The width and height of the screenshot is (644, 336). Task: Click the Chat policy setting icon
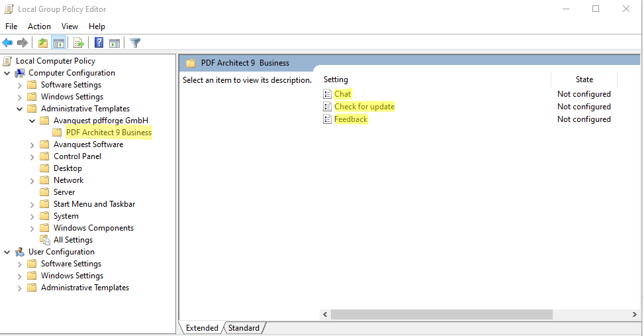pos(327,94)
